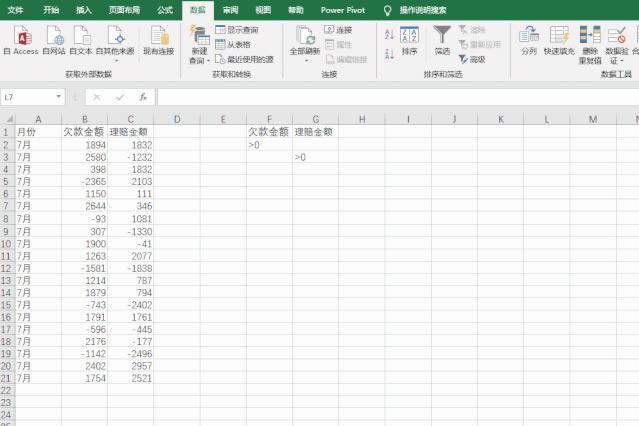The width and height of the screenshot is (639, 426).
Task: Click the Filter (筛选) funnel icon
Action: [442, 36]
